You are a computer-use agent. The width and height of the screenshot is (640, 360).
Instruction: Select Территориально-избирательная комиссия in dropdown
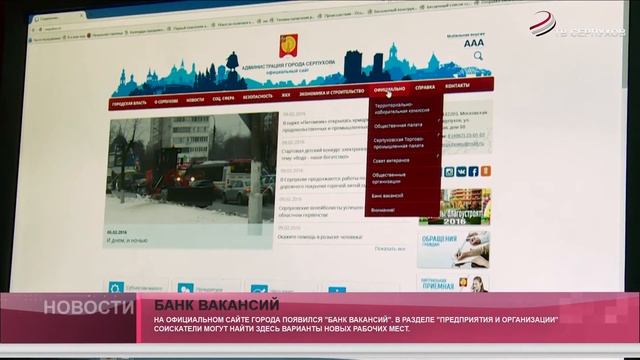tap(402, 108)
